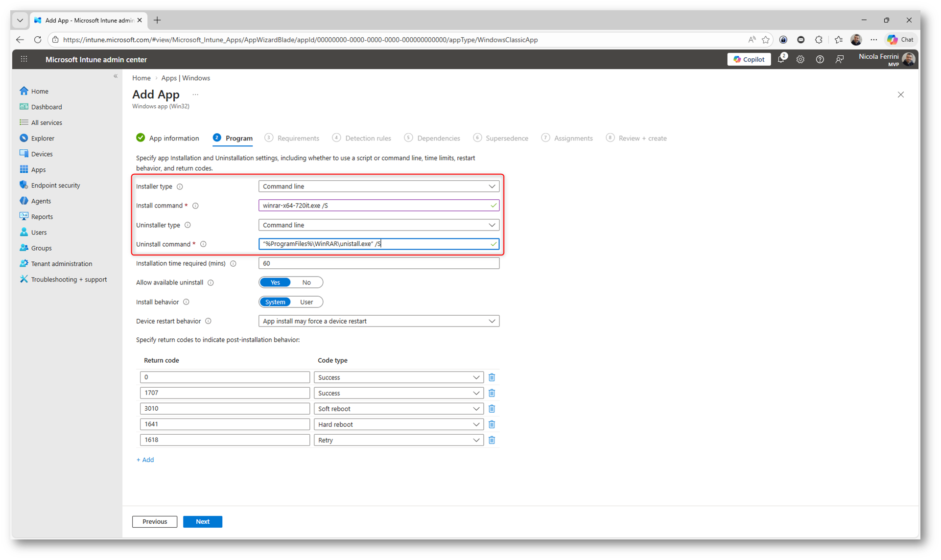Open Device restart behavior dropdown

[378, 321]
